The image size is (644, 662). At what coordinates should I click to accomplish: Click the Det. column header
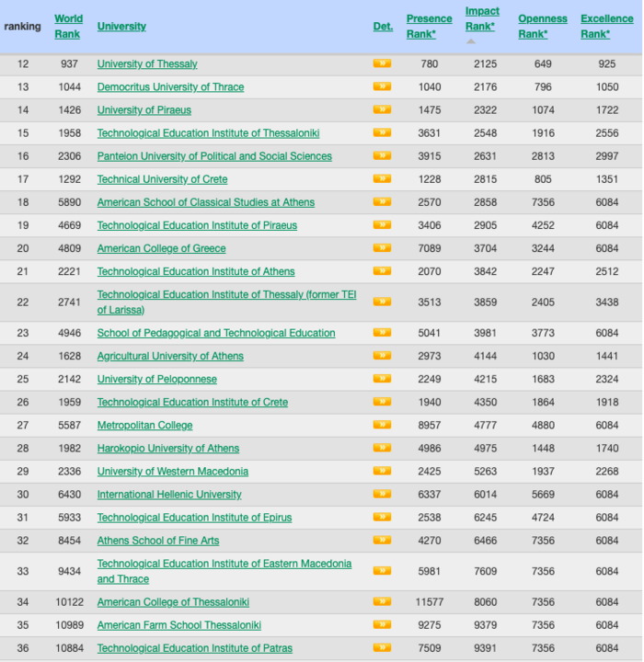pos(383,26)
